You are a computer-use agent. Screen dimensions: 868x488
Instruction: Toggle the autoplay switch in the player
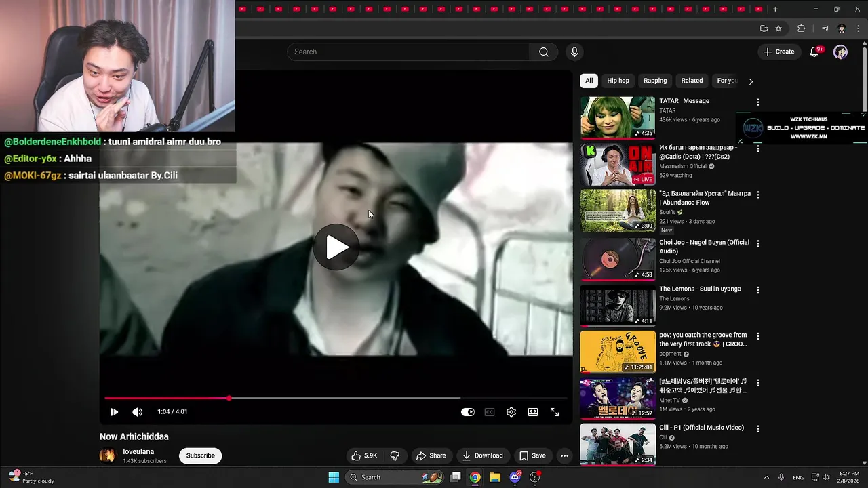tap(468, 412)
